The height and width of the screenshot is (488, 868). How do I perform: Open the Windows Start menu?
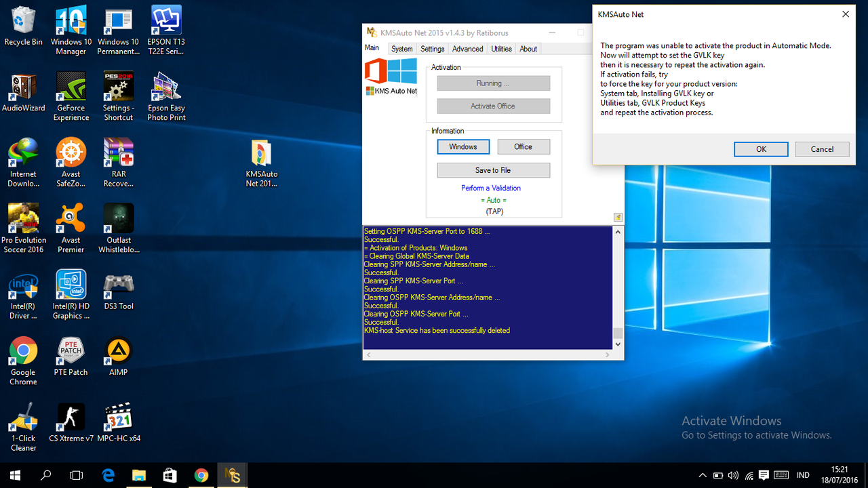(15, 476)
